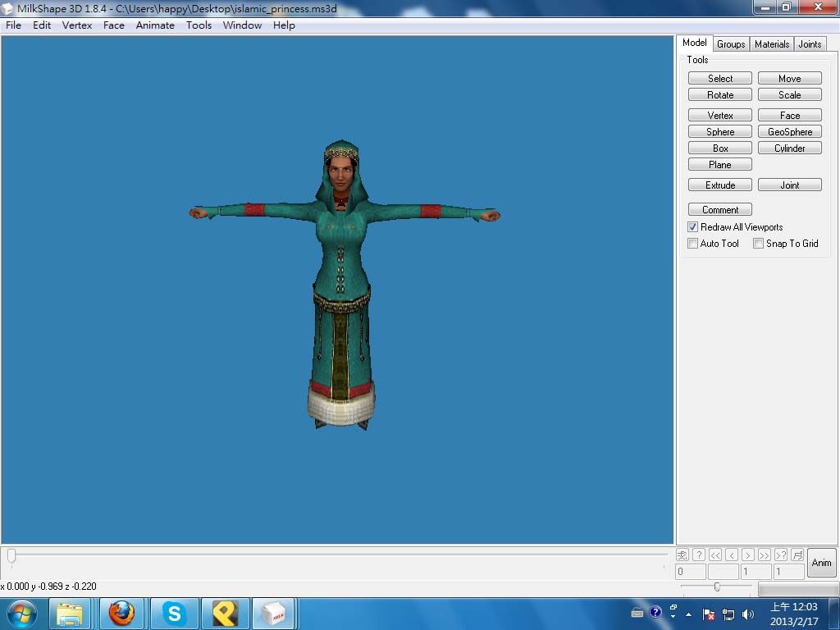Screen dimensions: 840x630
Task: Click the Anim mode toggle button
Action: click(x=821, y=563)
